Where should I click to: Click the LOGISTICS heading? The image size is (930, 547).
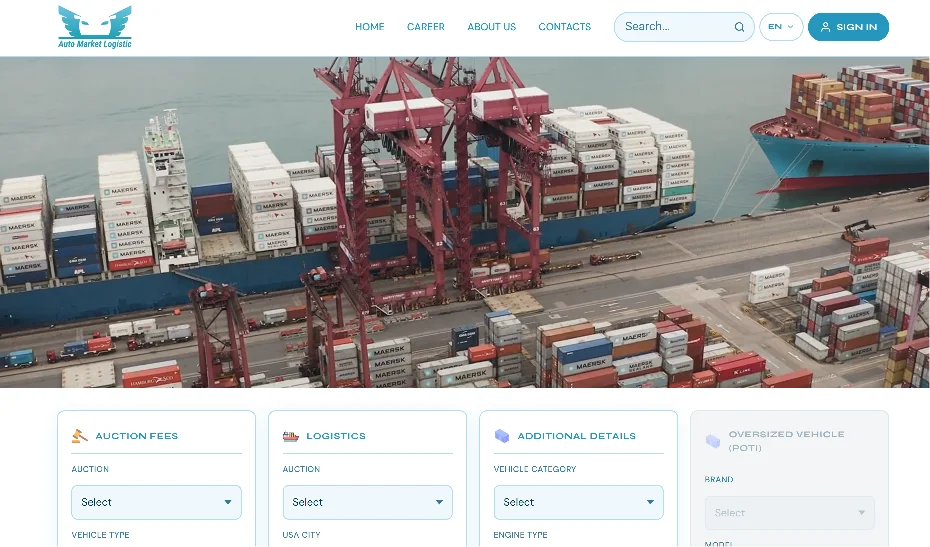[x=336, y=436]
